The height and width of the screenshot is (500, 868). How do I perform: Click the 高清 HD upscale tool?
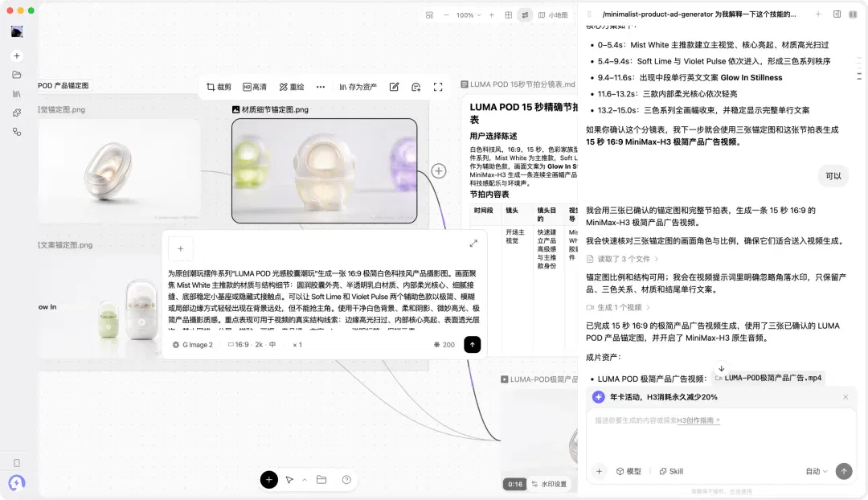255,87
